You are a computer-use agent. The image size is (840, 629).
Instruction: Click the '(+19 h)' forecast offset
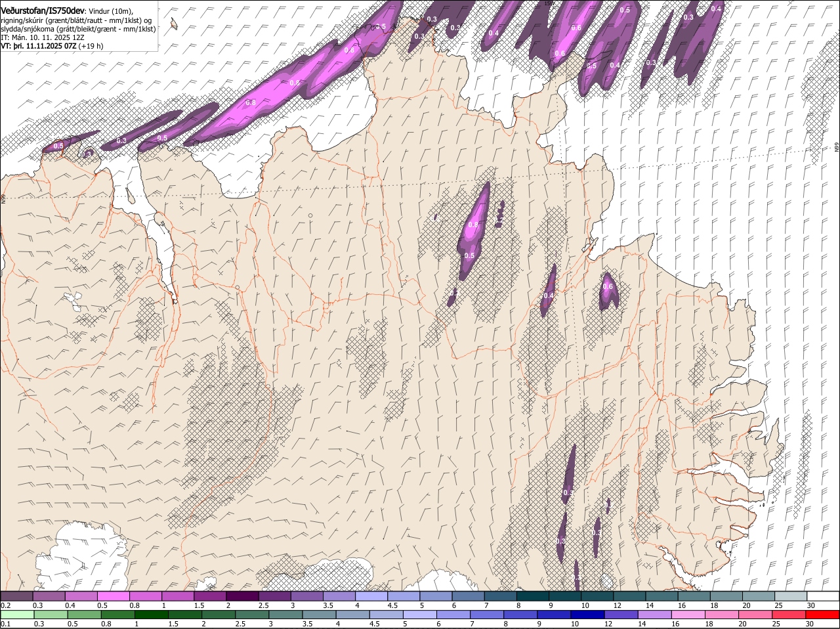click(x=91, y=46)
